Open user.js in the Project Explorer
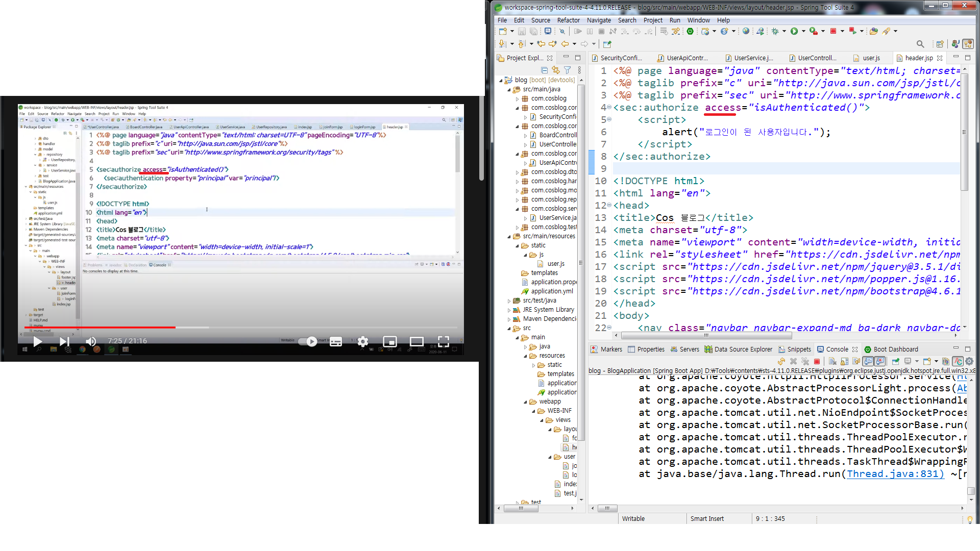Viewport: 980px width, 551px height. point(556,264)
